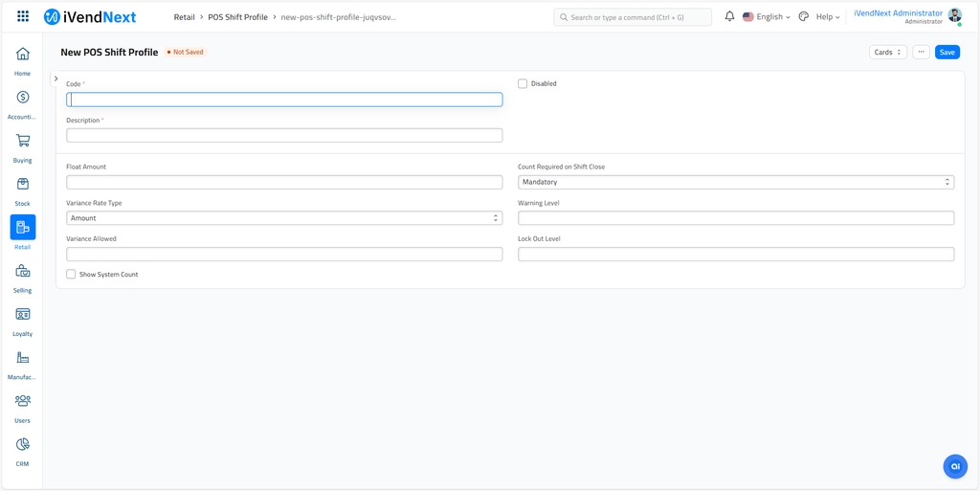Go to the Buying cart icon

click(x=23, y=141)
